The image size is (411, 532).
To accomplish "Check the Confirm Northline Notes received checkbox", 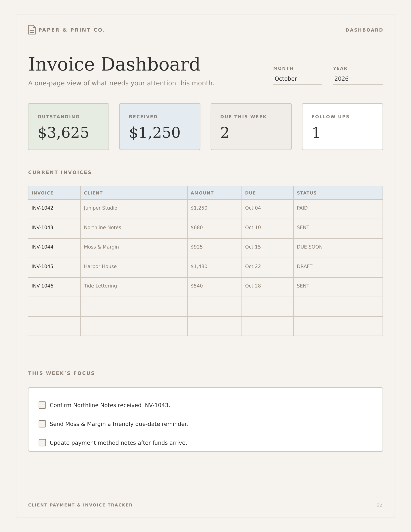I will 42,405.
